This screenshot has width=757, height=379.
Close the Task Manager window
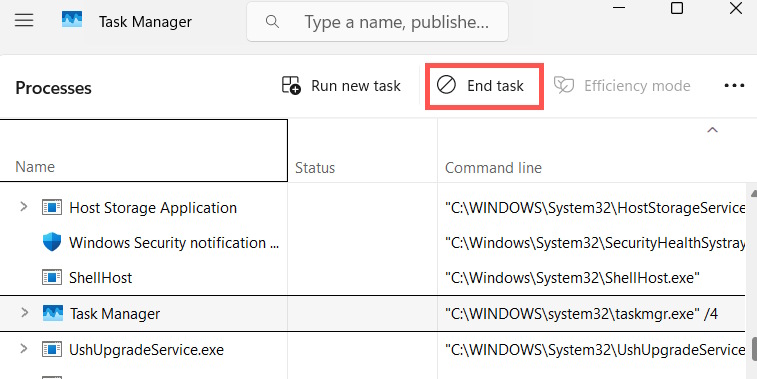click(x=736, y=8)
